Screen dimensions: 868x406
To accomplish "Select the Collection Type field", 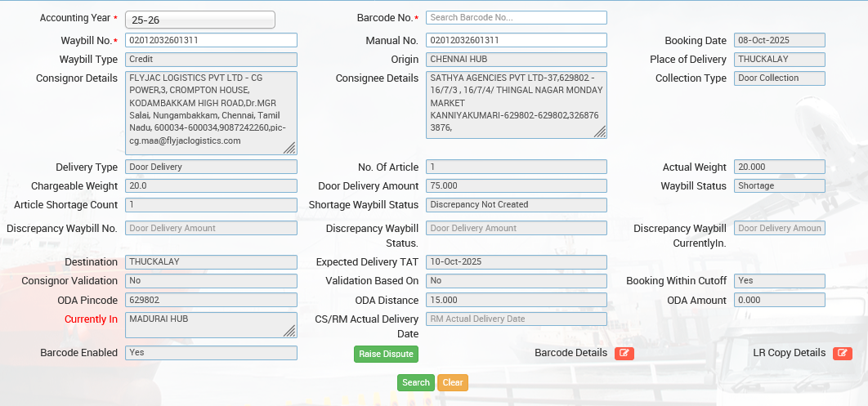I will pyautogui.click(x=779, y=78).
